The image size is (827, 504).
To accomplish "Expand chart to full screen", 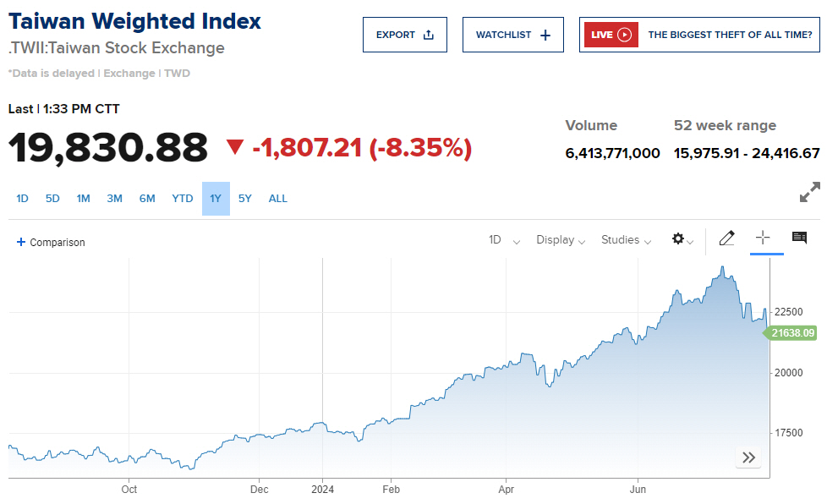I will click(x=809, y=192).
